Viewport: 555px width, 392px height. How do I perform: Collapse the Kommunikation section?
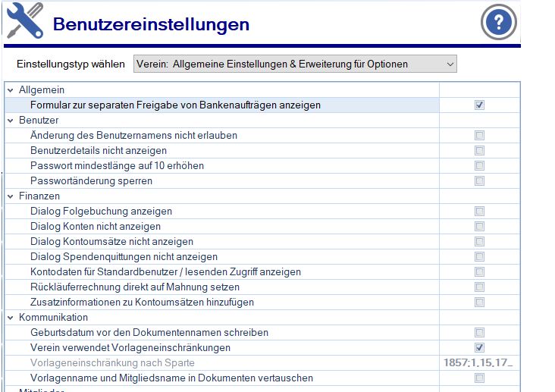pyautogui.click(x=11, y=318)
